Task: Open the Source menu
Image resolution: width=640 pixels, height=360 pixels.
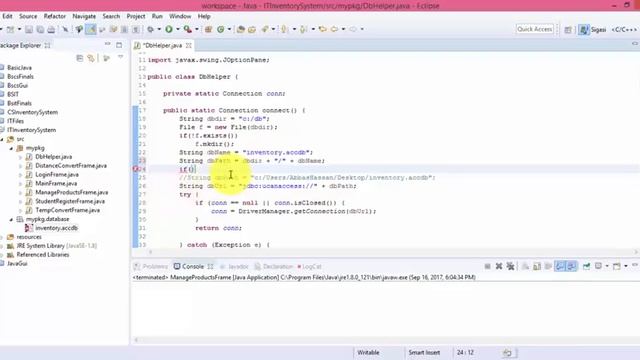Action: pos(28,16)
